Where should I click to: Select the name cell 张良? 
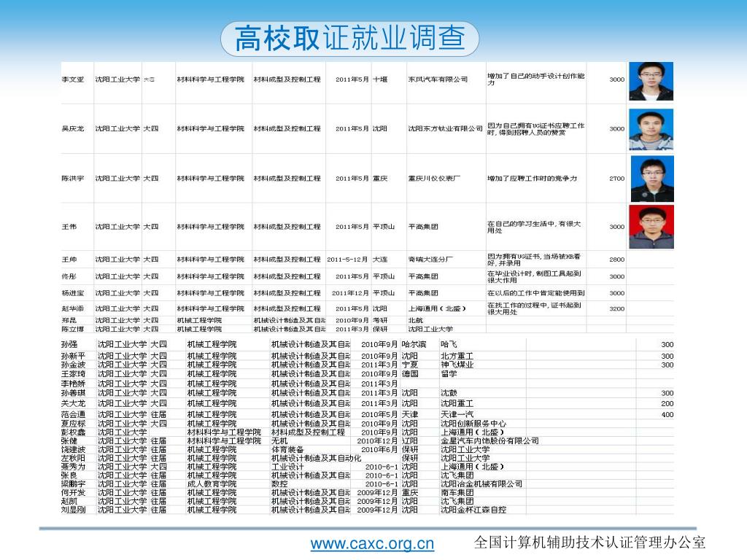(x=69, y=475)
